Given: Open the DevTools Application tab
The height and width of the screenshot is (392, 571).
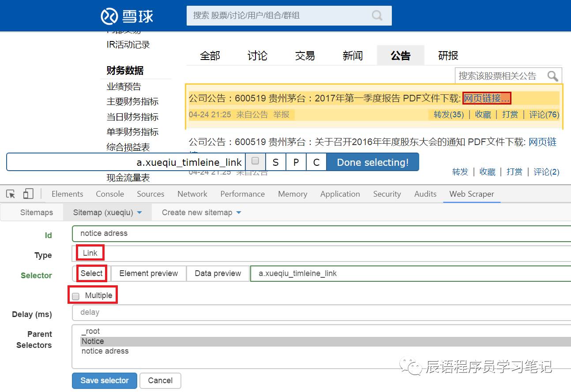Looking at the screenshot, I should [x=340, y=194].
